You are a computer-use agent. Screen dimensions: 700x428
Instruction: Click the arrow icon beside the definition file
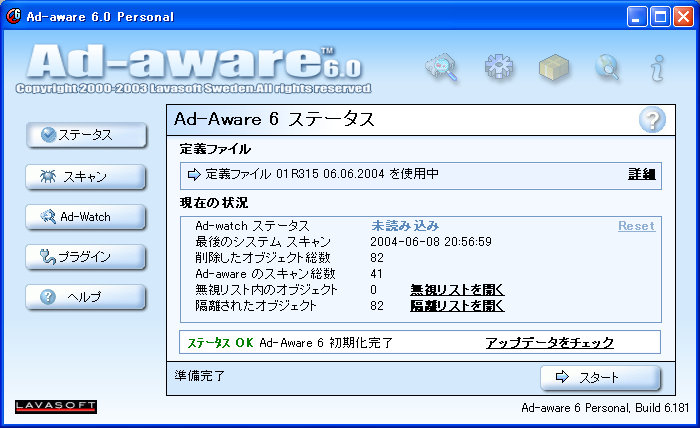[x=194, y=174]
